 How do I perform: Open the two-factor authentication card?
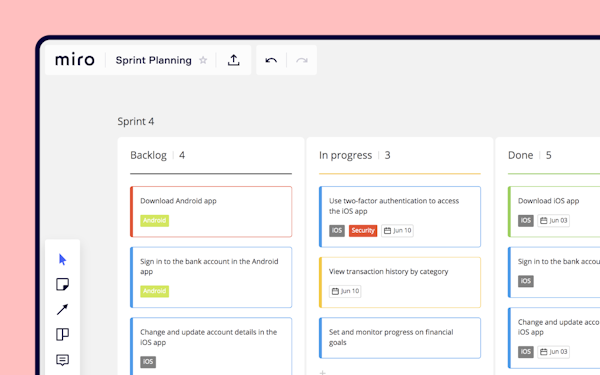point(400,217)
